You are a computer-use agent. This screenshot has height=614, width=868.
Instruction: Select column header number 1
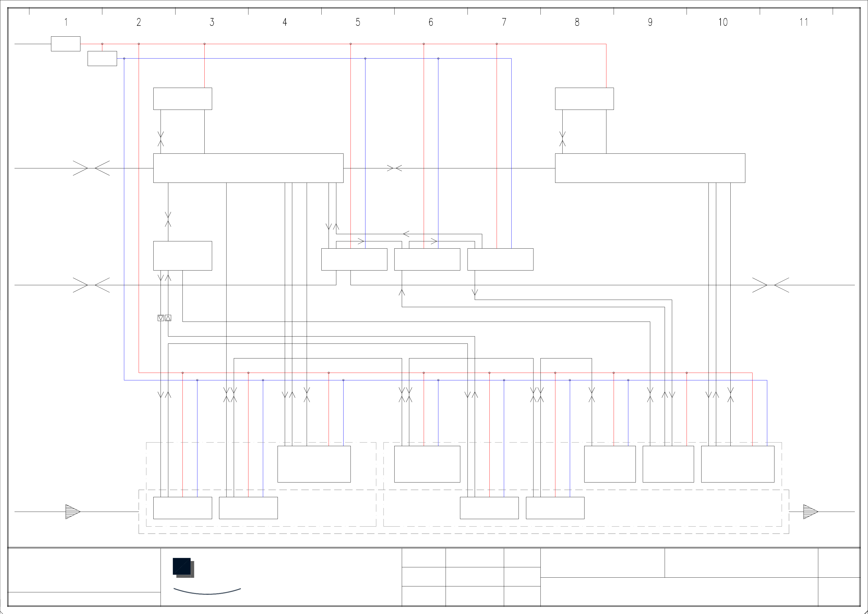(x=66, y=22)
